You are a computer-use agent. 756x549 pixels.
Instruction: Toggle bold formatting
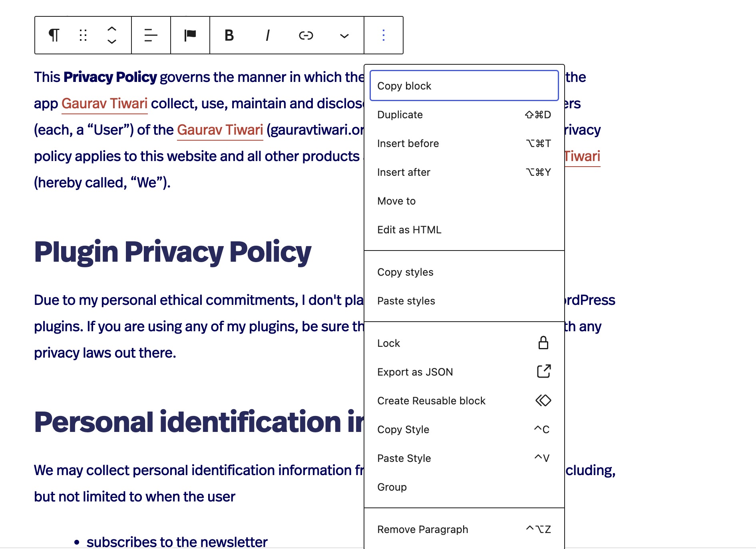tap(229, 35)
